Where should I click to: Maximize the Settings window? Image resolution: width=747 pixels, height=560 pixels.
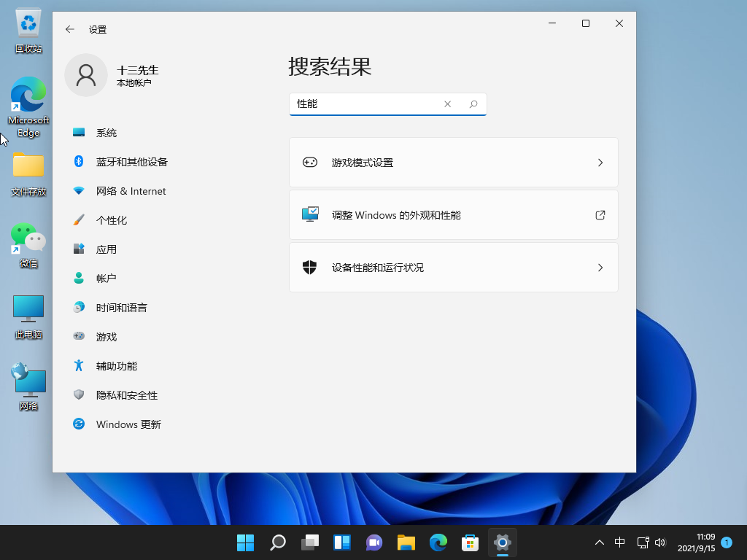pyautogui.click(x=586, y=23)
